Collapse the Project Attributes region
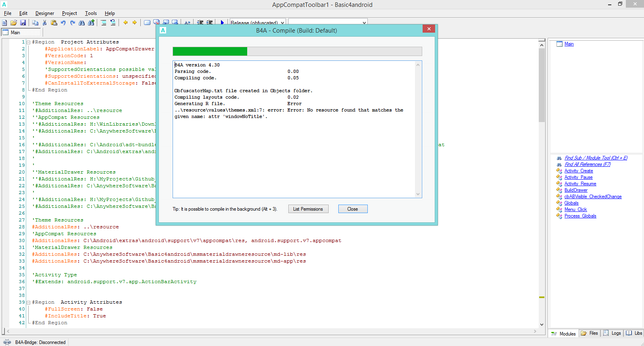The image size is (644, 346). (x=28, y=42)
